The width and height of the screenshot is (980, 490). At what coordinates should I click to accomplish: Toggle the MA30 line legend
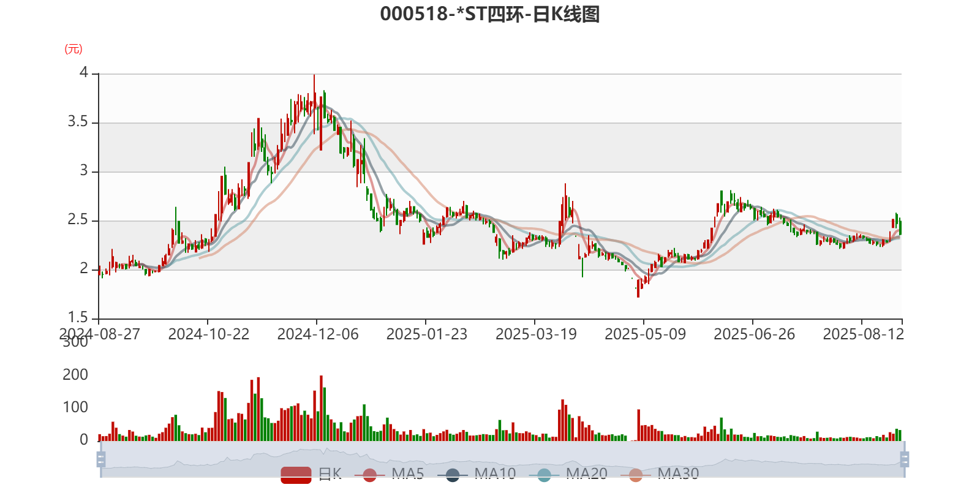(660, 474)
